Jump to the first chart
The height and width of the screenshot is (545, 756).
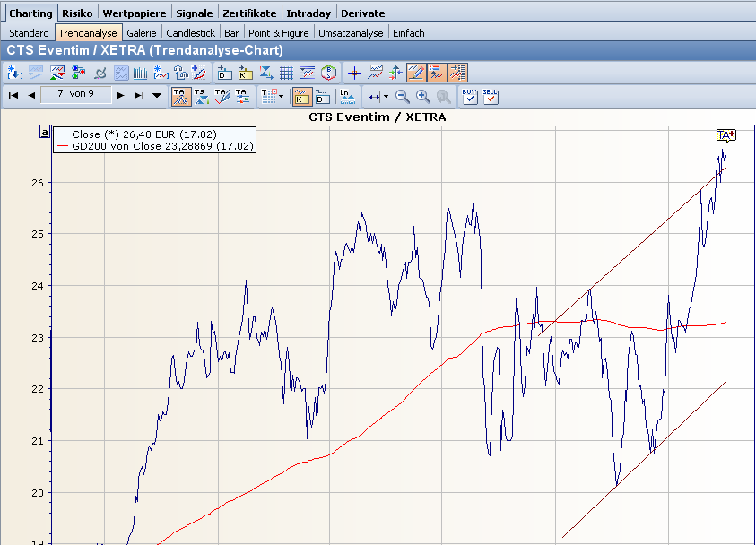coord(13,95)
